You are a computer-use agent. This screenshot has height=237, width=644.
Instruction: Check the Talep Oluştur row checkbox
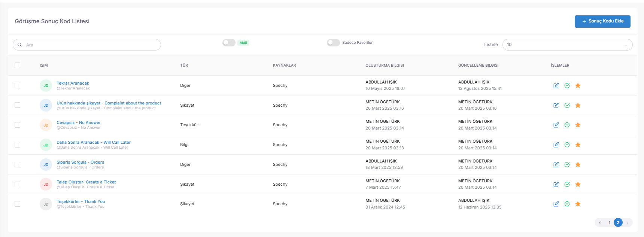(x=17, y=184)
